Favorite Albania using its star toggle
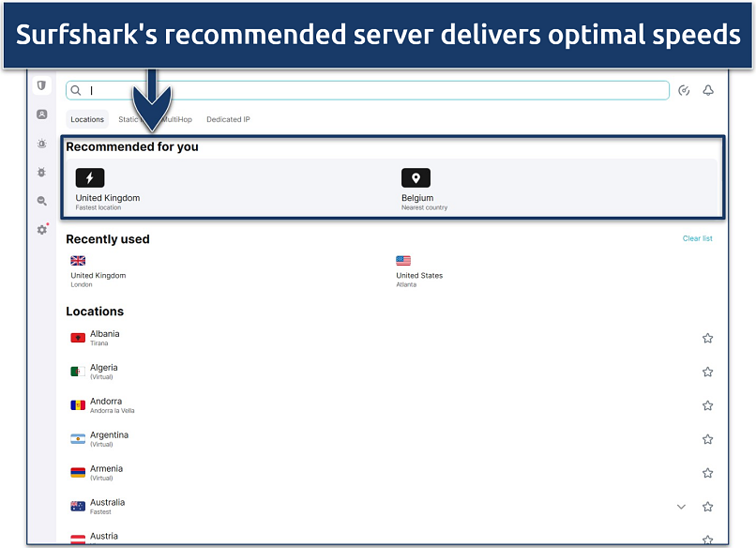 [708, 338]
